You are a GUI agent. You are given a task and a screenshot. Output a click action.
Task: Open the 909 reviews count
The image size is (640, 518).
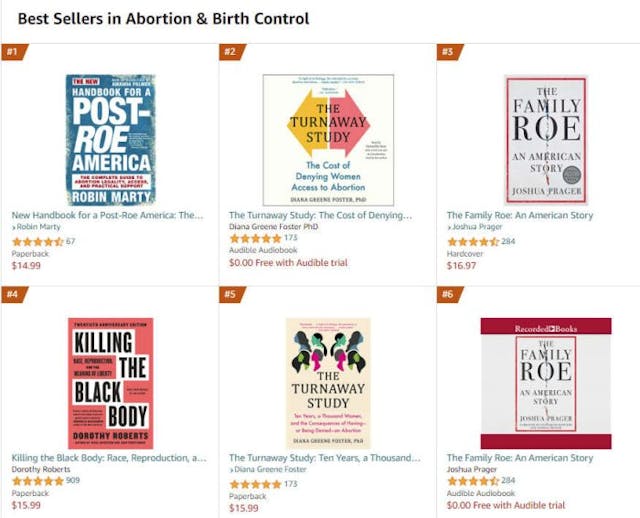click(74, 481)
